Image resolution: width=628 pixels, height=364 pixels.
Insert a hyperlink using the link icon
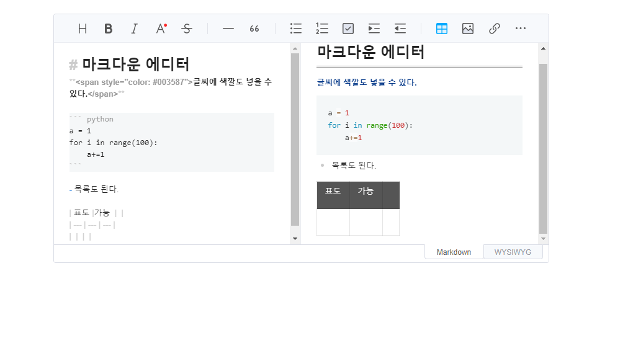click(x=494, y=28)
